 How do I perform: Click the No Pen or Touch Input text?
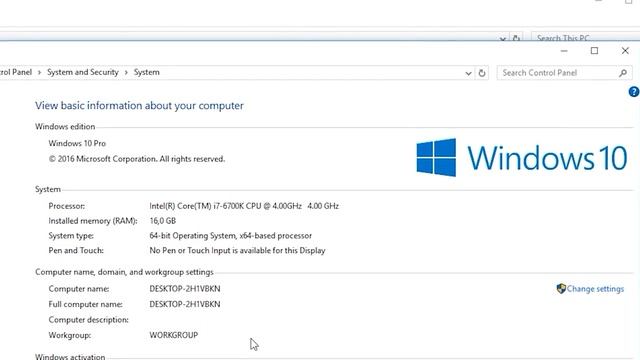237,250
